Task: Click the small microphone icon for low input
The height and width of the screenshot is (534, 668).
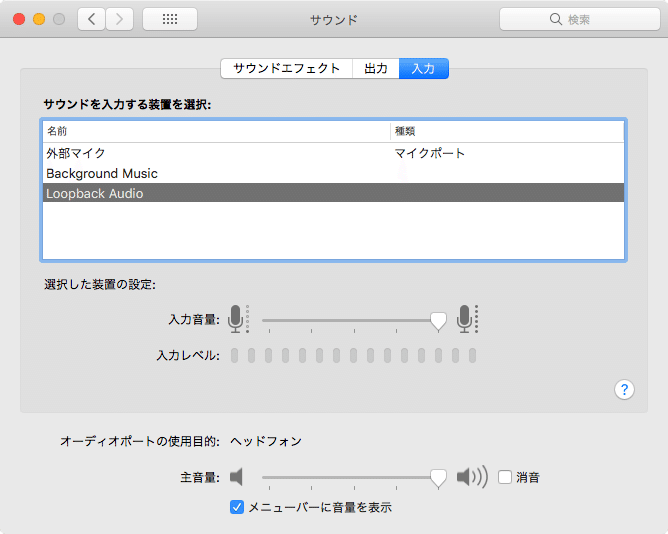Action: coord(238,319)
